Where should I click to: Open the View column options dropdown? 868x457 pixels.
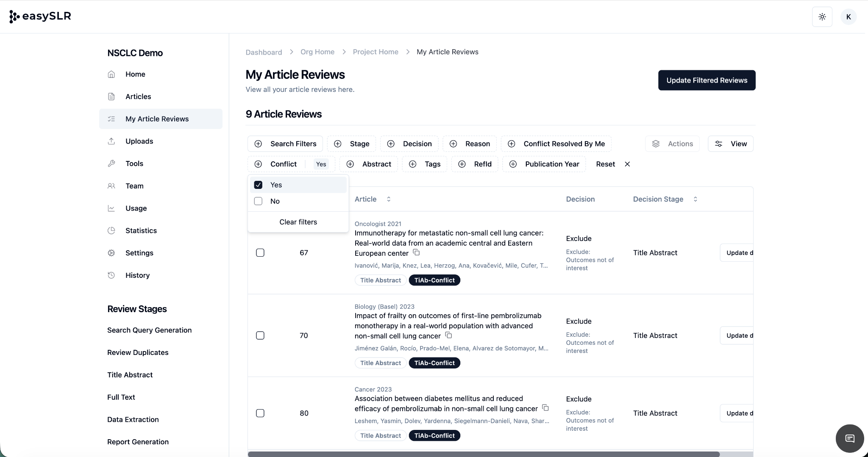click(730, 144)
